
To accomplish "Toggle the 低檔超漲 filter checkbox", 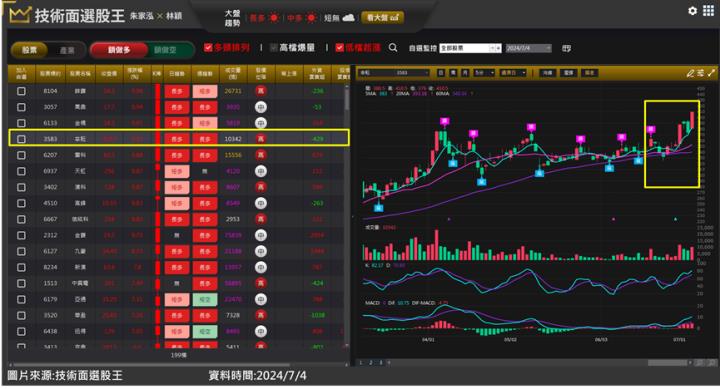I will tap(339, 47).
